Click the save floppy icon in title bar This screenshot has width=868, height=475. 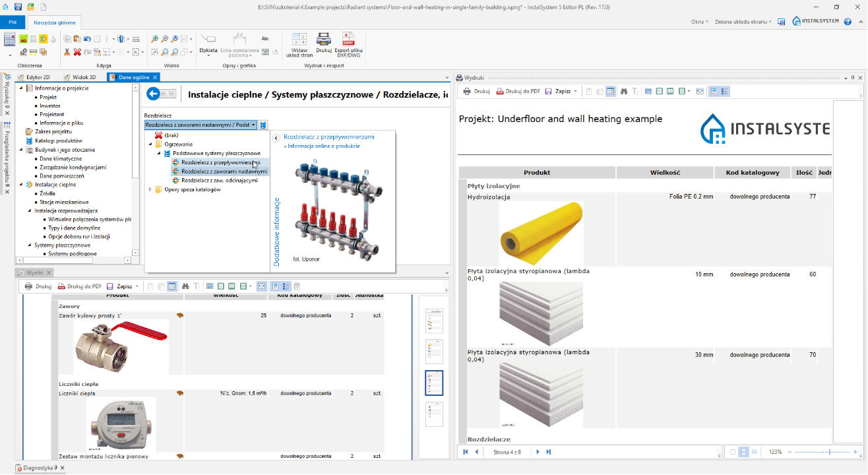[18, 5]
